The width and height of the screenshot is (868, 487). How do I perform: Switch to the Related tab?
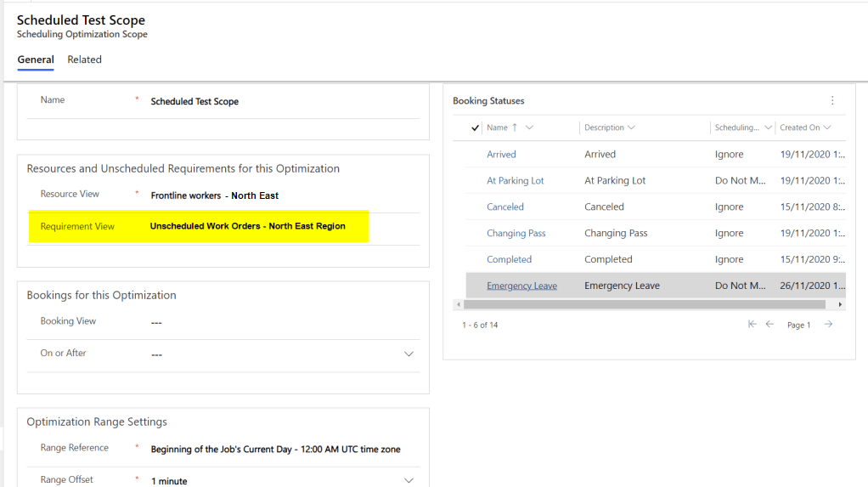[85, 59]
